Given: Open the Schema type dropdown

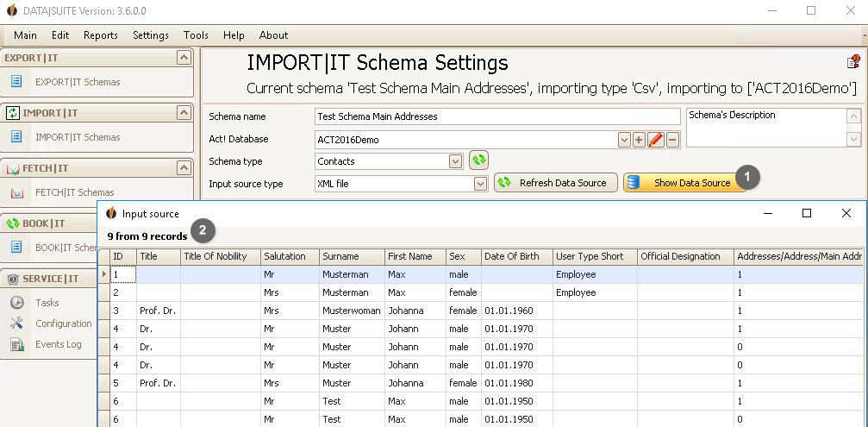Looking at the screenshot, I should pos(456,161).
